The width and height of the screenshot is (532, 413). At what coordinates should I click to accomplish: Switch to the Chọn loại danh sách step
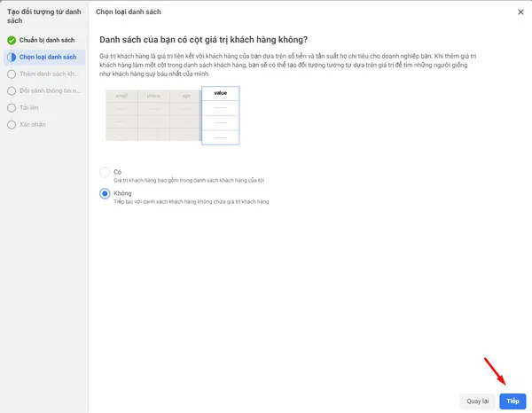49,58
